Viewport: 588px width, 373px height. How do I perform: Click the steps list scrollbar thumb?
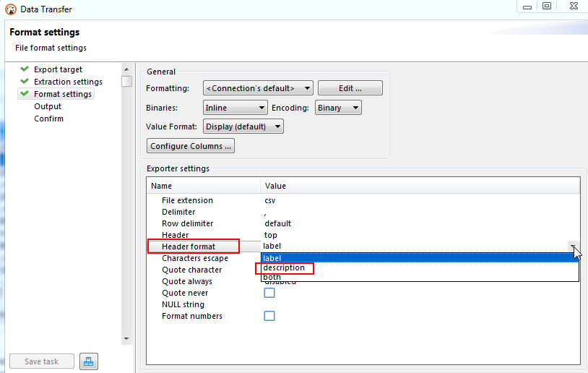126,81
